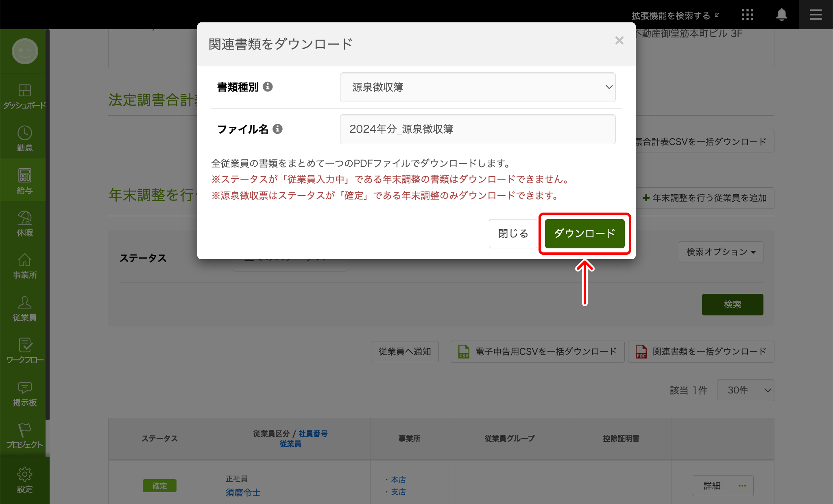Expand 検索オプション dropdown

[x=721, y=252]
